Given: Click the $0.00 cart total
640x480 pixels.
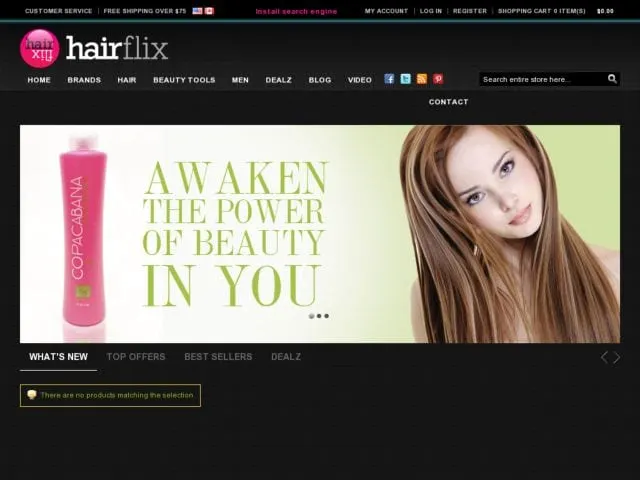Looking at the screenshot, I should coord(605,11).
